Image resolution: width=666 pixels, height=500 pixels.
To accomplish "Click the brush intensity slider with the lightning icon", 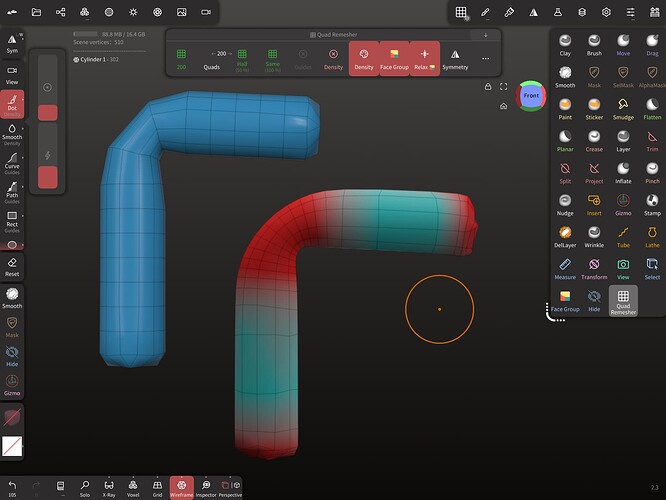I will tap(48, 155).
